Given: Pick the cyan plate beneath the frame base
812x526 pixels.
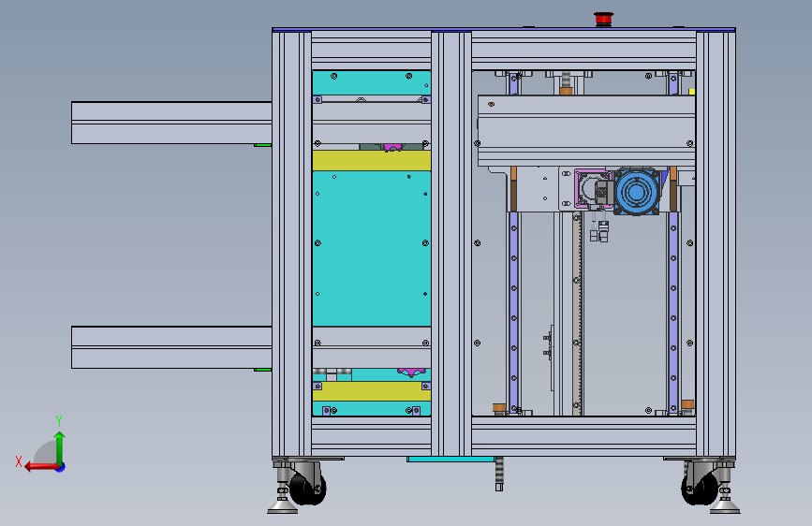Looking at the screenshot, I should (x=450, y=460).
